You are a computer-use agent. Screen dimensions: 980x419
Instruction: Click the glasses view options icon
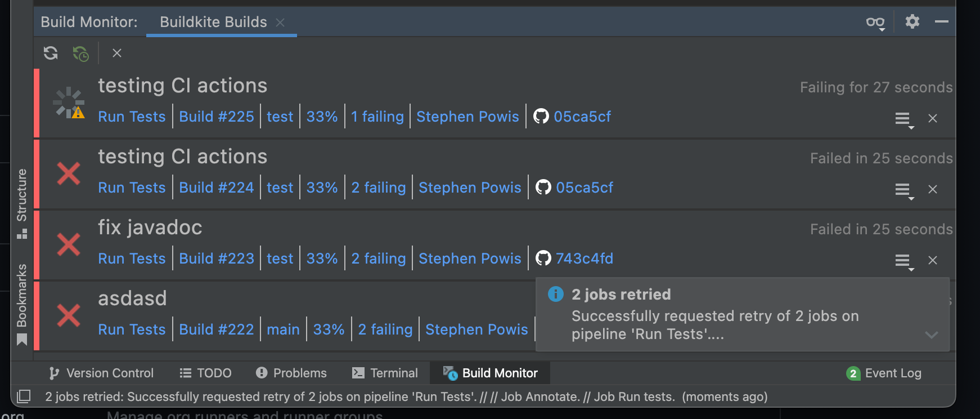tap(875, 23)
